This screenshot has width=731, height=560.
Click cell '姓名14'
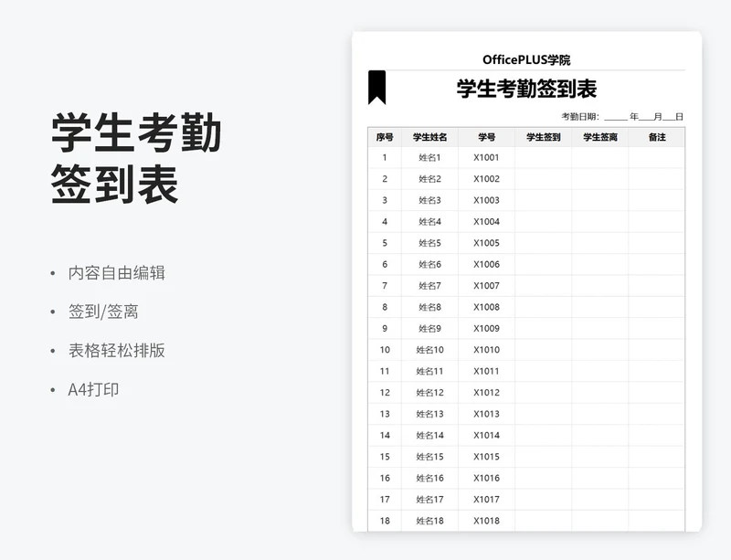(x=429, y=436)
